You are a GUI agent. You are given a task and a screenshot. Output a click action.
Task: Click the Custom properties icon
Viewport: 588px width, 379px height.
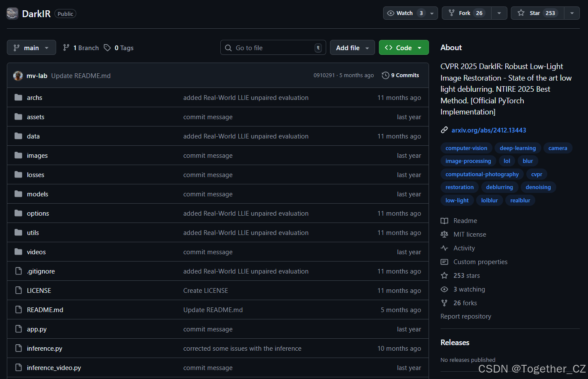444,262
